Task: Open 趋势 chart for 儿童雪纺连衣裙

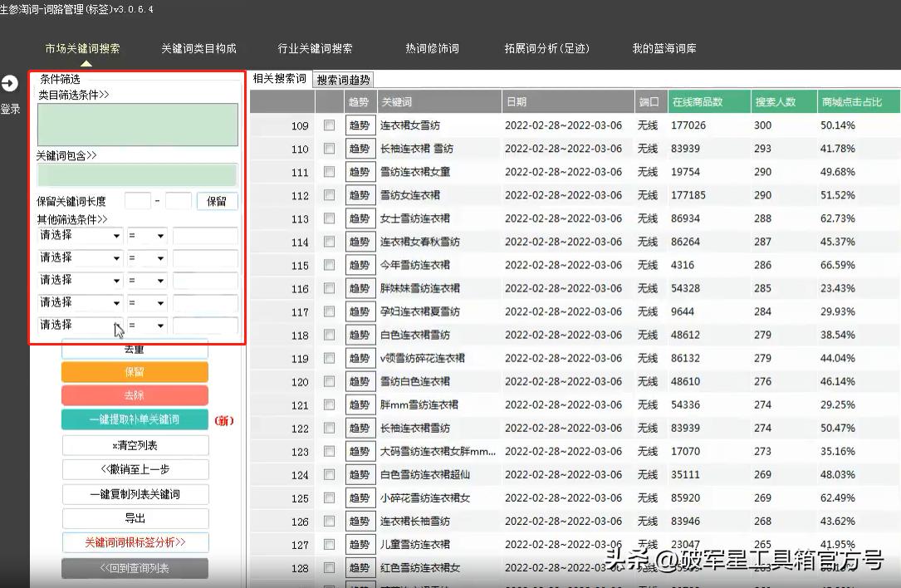Action: 360,544
